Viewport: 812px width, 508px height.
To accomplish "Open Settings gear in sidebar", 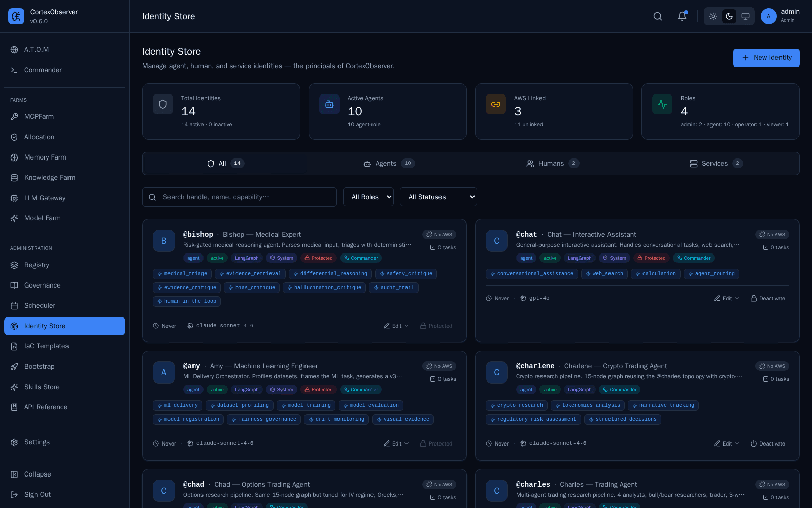I will coord(64,442).
